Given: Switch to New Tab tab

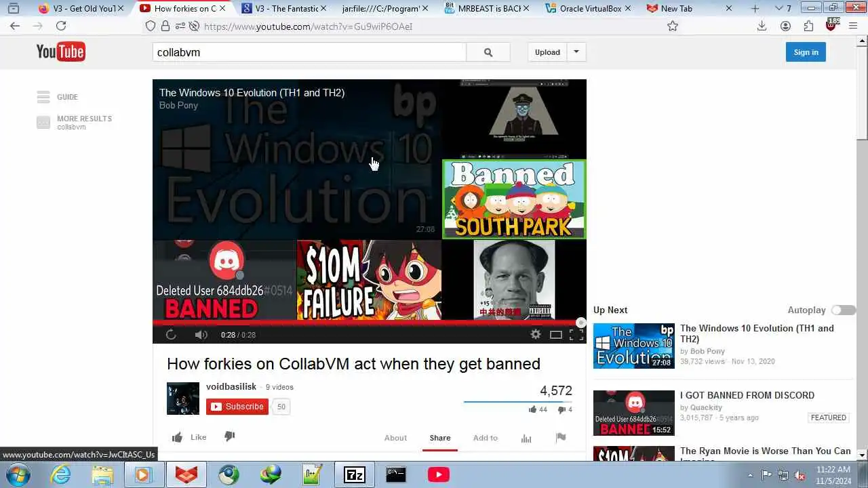Looking at the screenshot, I should coord(690,8).
